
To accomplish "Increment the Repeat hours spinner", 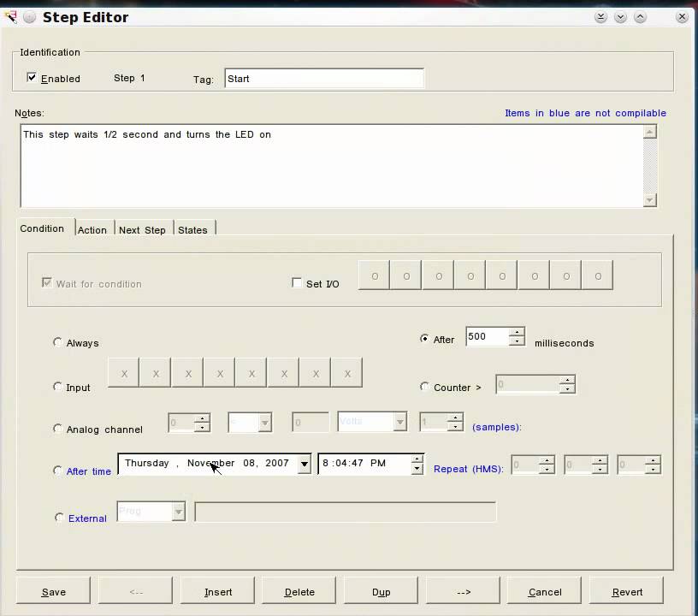I will point(547,460).
